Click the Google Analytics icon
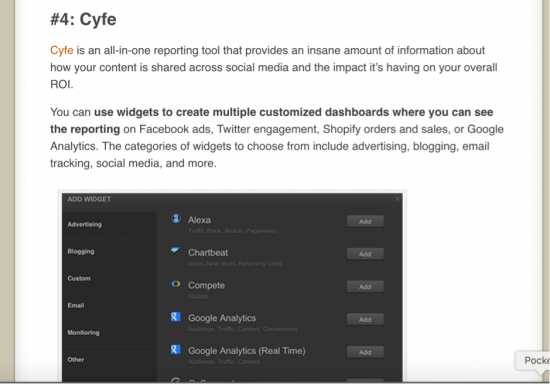Image resolution: width=550 pixels, height=384 pixels. pyautogui.click(x=176, y=317)
